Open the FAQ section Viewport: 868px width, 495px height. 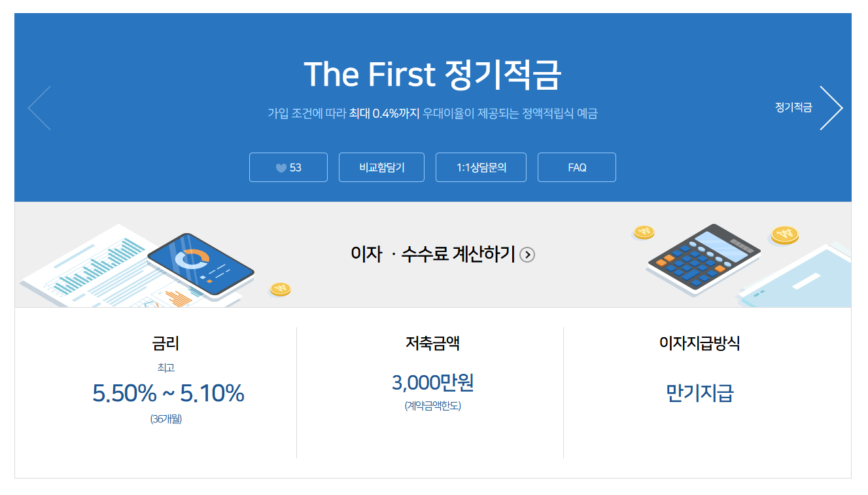point(576,168)
